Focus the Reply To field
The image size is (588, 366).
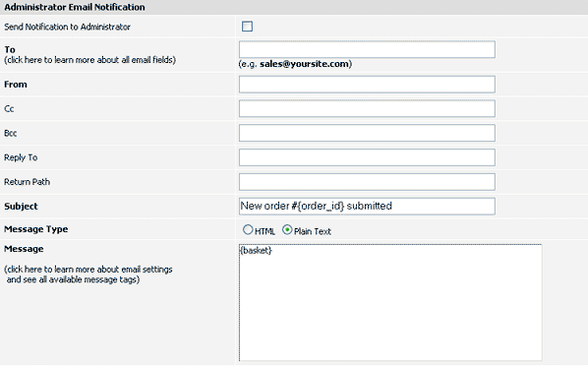[367, 157]
